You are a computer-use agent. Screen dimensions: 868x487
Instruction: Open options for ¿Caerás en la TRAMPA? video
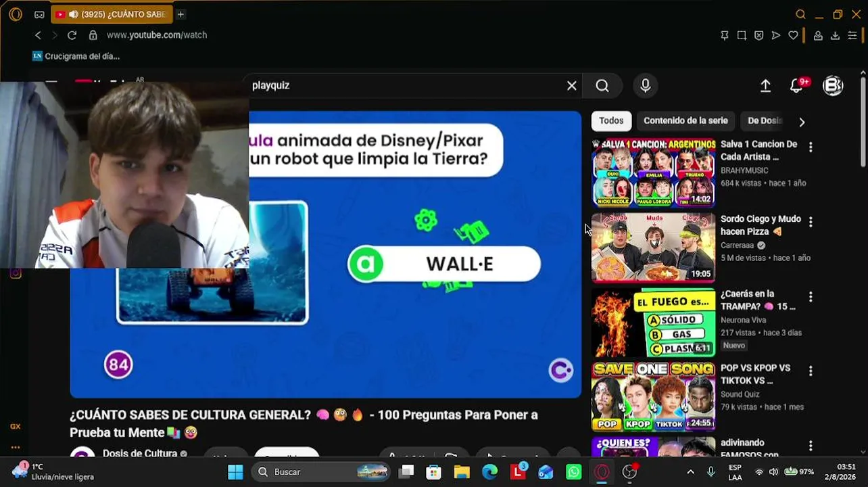811,297
